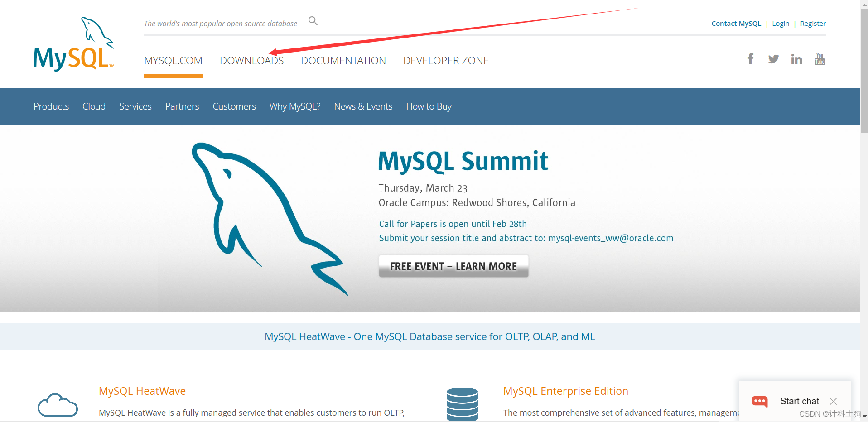Click the "Thursday, March 23" date text

point(423,188)
